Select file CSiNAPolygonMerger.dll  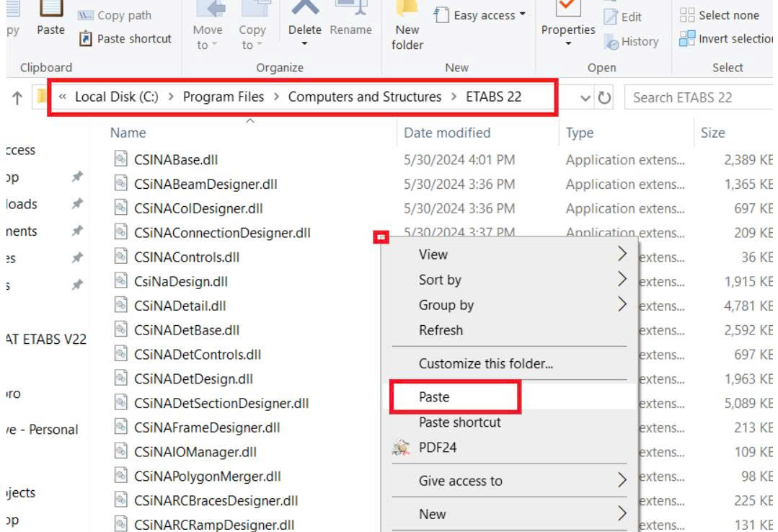208,476
